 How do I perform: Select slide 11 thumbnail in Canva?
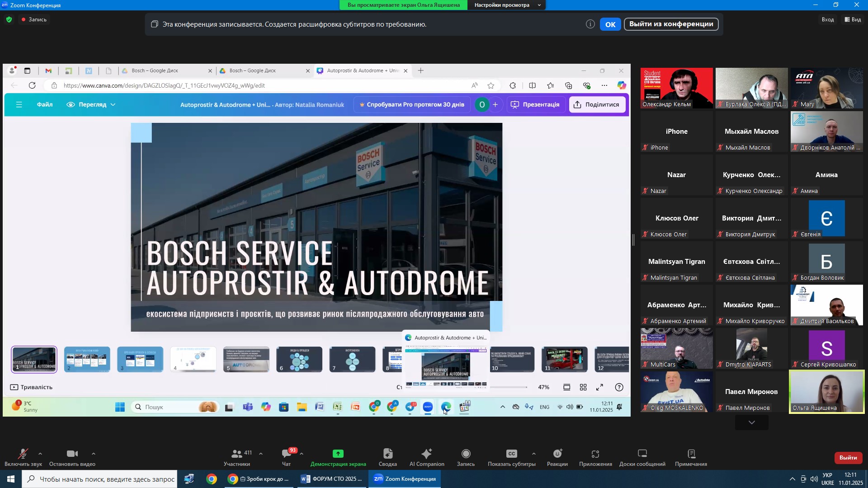click(x=565, y=360)
